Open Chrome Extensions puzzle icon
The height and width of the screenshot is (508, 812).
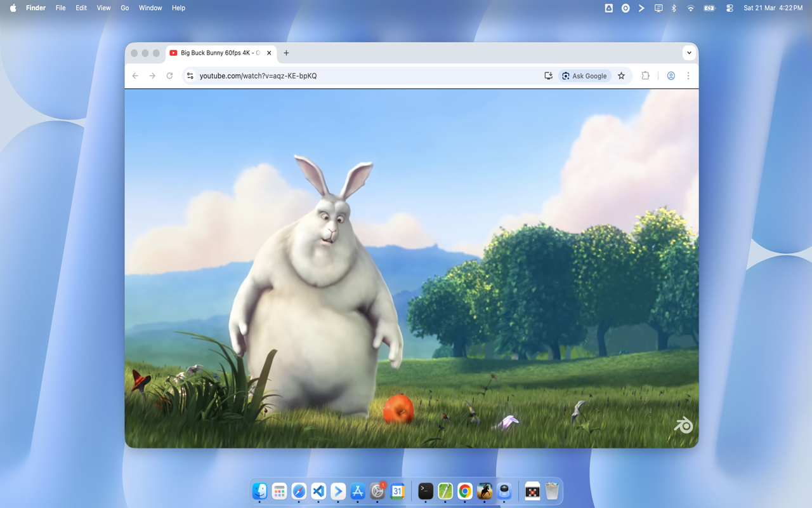point(645,76)
